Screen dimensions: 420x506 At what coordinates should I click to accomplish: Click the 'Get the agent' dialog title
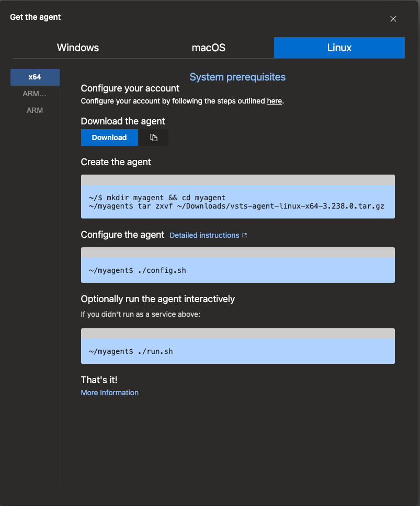(x=36, y=17)
